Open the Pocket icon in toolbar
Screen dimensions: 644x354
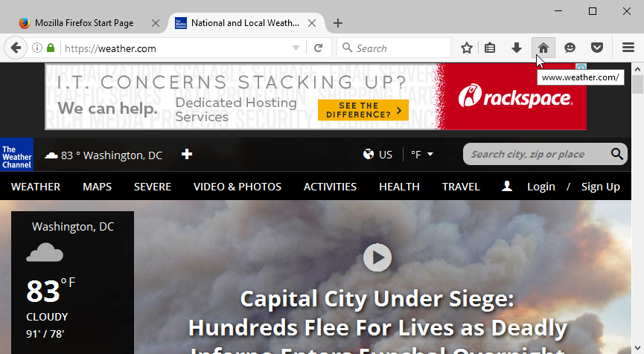[596, 48]
